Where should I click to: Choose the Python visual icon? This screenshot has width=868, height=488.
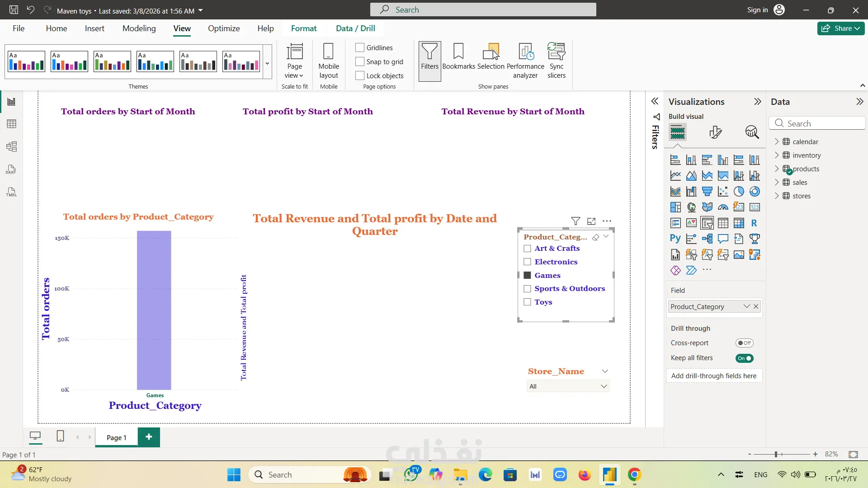point(675,239)
